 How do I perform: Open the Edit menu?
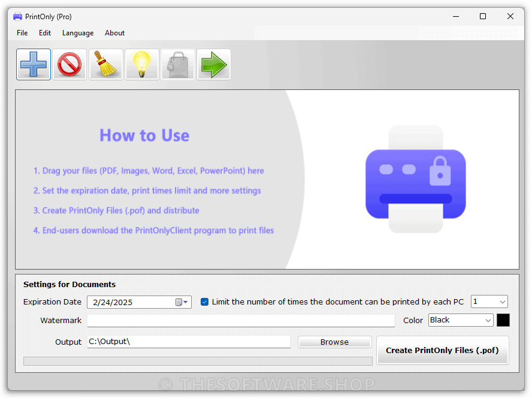(45, 33)
